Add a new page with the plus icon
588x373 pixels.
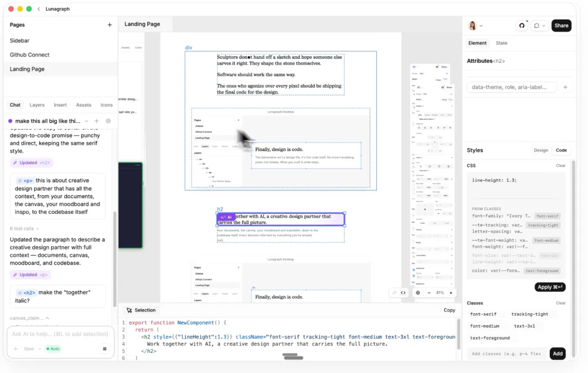[x=109, y=25]
